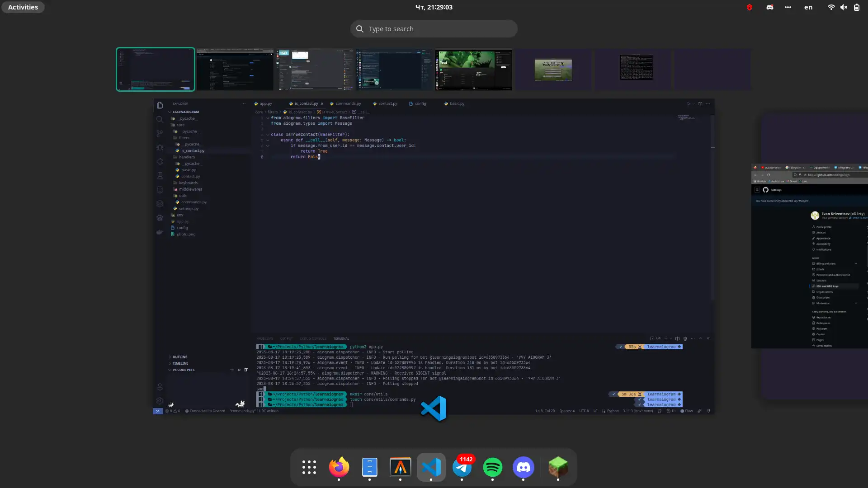Add a pet in VS Code Pets panel

click(x=232, y=370)
